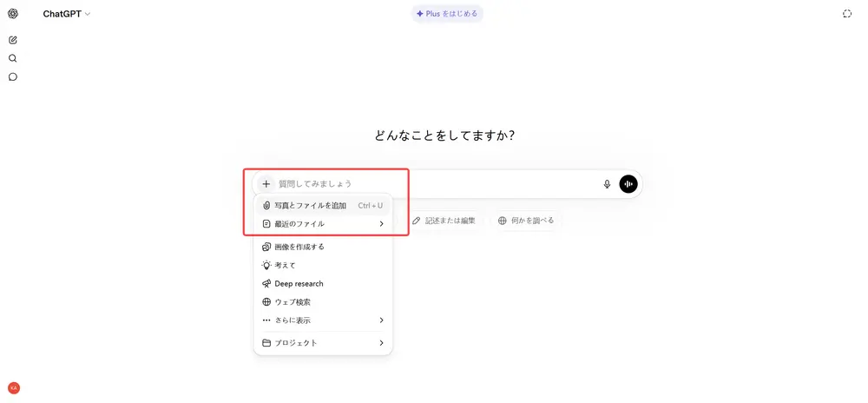The height and width of the screenshot is (403, 868).
Task: Click the Ctrl + U shortcut label
Action: tap(371, 205)
